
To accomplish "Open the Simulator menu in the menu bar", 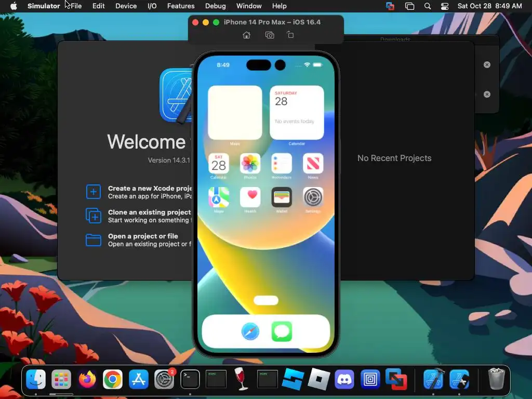I will point(44,6).
